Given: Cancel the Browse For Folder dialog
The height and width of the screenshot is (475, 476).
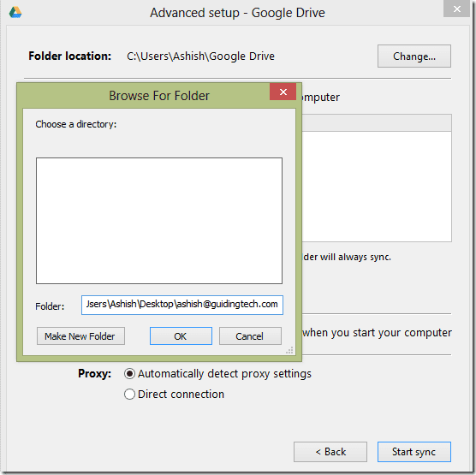Looking at the screenshot, I should (250, 336).
